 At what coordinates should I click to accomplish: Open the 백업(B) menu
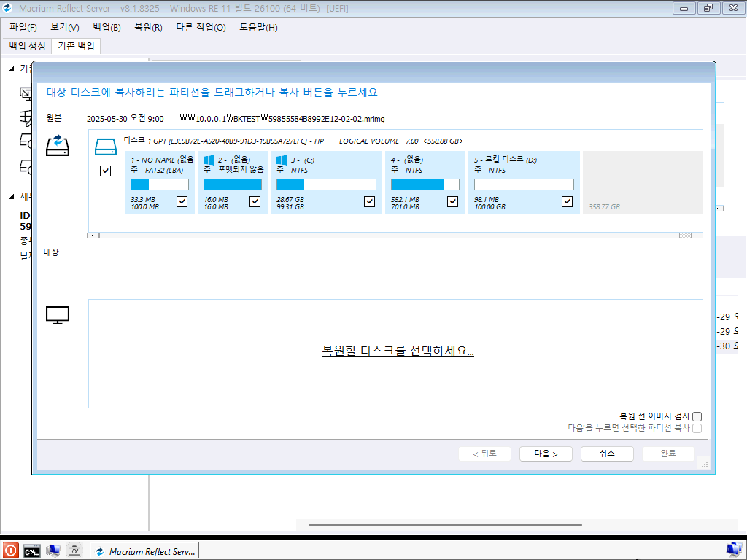pyautogui.click(x=107, y=27)
